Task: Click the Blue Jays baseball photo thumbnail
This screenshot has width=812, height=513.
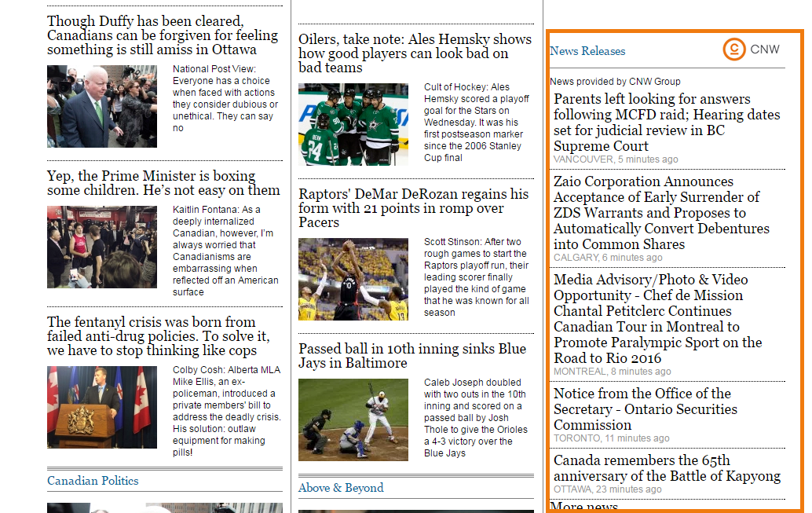Action: pos(353,420)
